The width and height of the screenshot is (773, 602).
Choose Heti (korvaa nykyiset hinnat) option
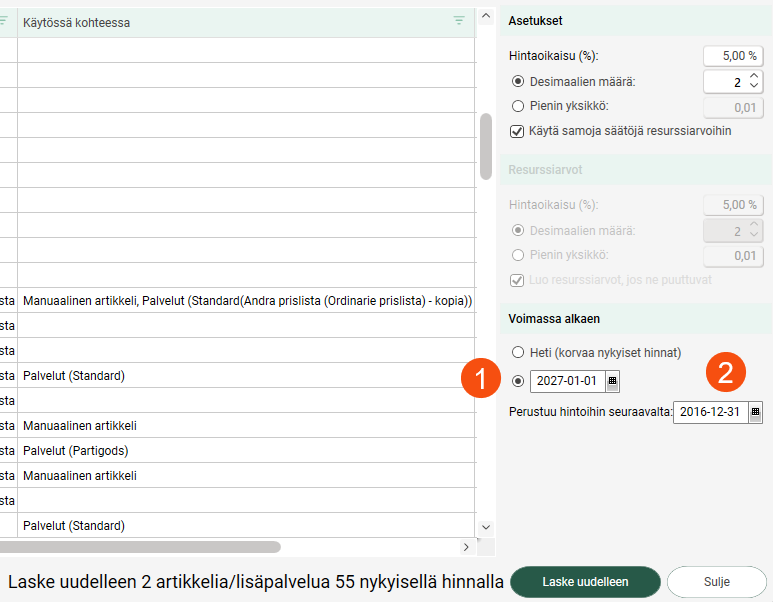[518, 352]
